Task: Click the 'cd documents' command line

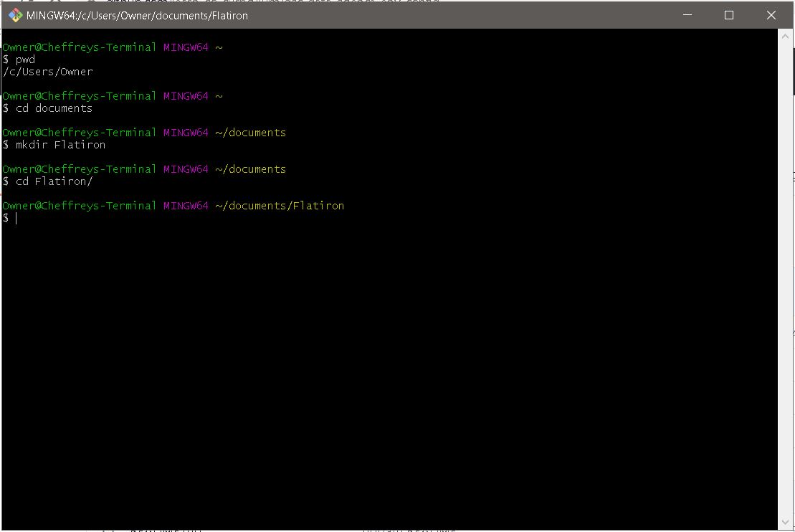Action: point(47,108)
